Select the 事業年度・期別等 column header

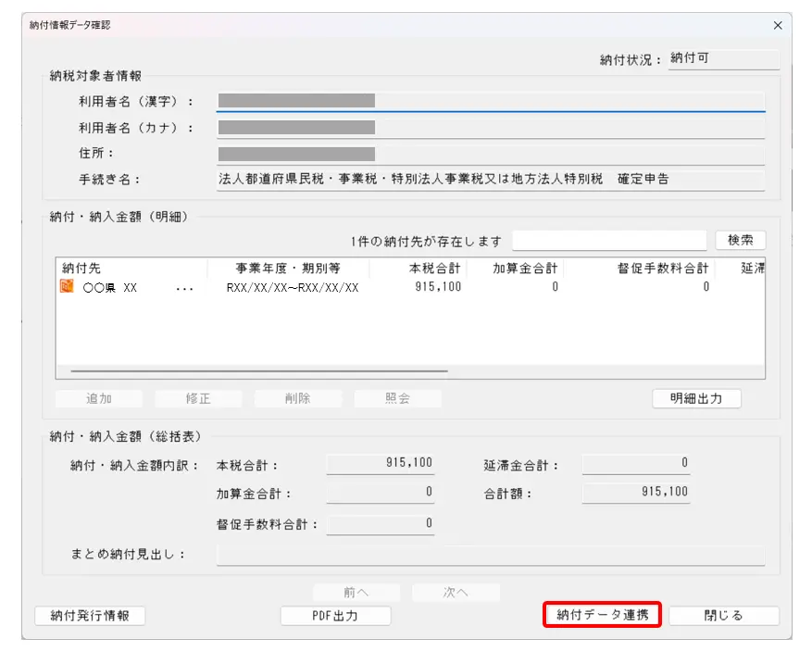click(x=288, y=269)
